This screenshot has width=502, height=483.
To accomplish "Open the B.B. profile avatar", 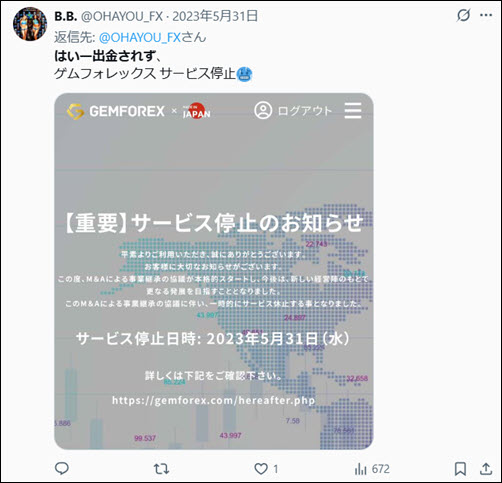I will (x=30, y=24).
